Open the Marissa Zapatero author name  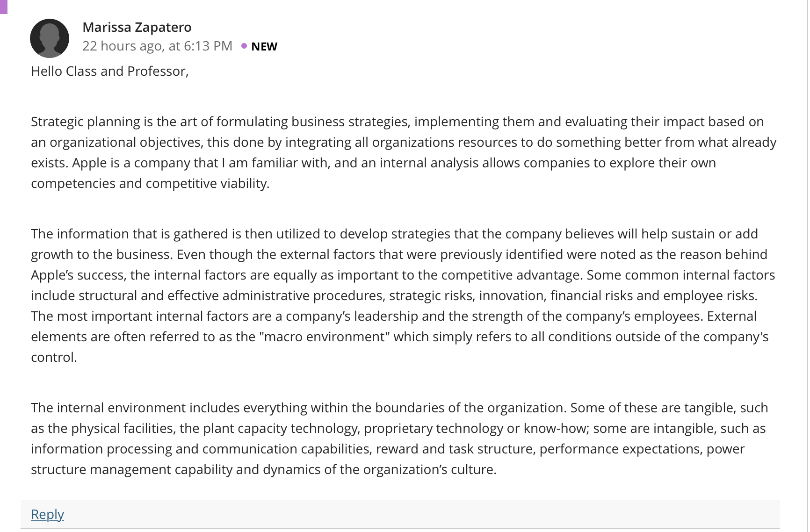(137, 27)
